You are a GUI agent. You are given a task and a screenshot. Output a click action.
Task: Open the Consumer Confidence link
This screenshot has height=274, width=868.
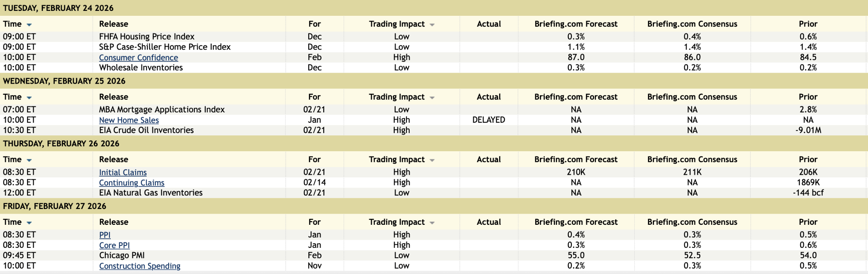138,58
